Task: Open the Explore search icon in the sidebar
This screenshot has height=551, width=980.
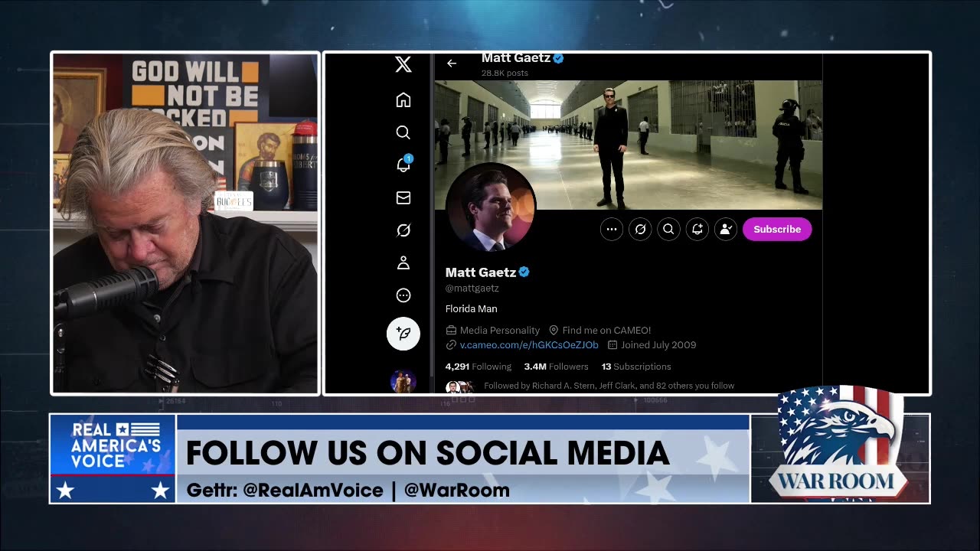Action: pos(403,132)
